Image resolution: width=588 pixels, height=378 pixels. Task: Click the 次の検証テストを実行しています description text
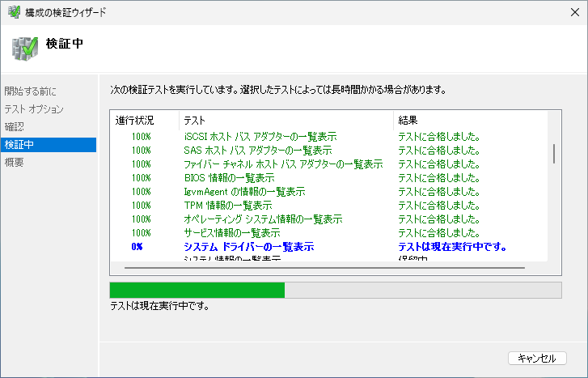coord(278,90)
